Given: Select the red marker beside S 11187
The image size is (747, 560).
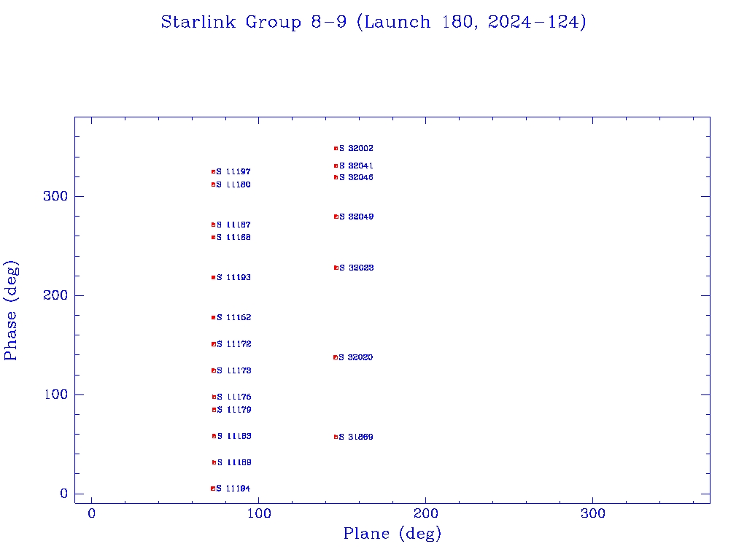Looking at the screenshot, I should [214, 225].
